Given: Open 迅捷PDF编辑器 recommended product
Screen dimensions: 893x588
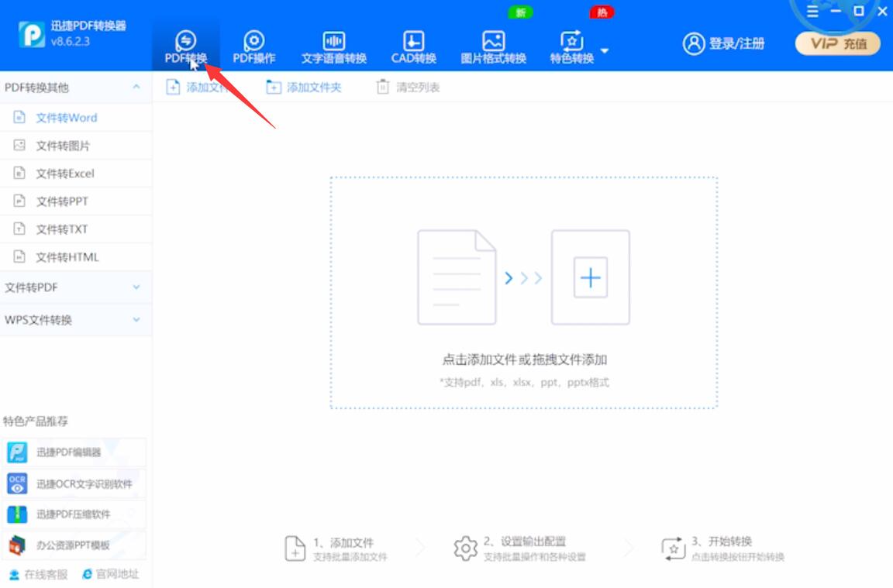Looking at the screenshot, I should (73, 452).
